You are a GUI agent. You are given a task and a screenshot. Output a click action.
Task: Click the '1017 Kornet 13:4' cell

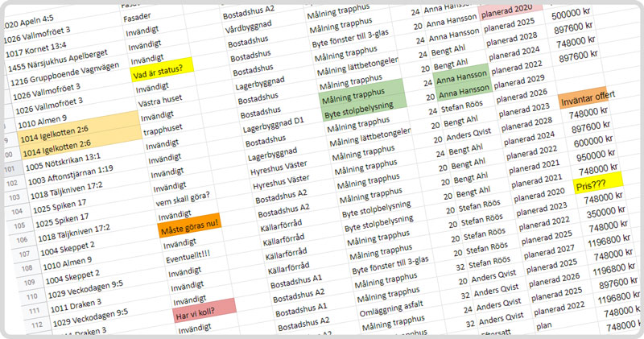(x=35, y=49)
